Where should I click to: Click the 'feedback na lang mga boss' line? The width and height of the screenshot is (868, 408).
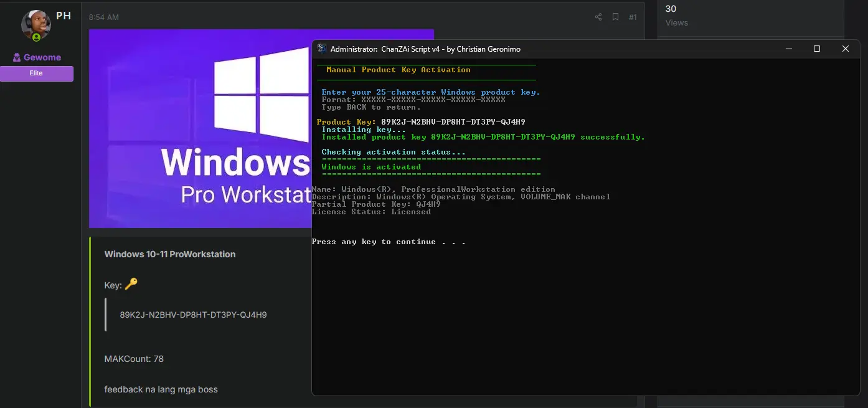161,389
